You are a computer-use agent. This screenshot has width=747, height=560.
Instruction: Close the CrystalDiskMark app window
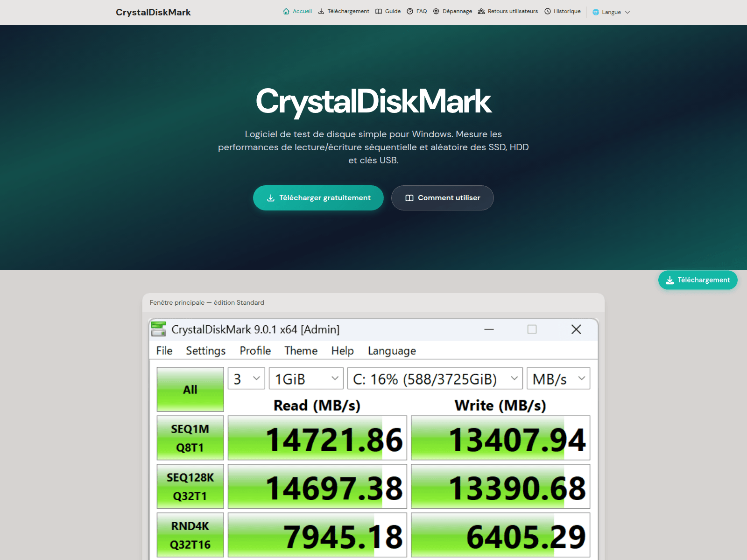tap(576, 329)
